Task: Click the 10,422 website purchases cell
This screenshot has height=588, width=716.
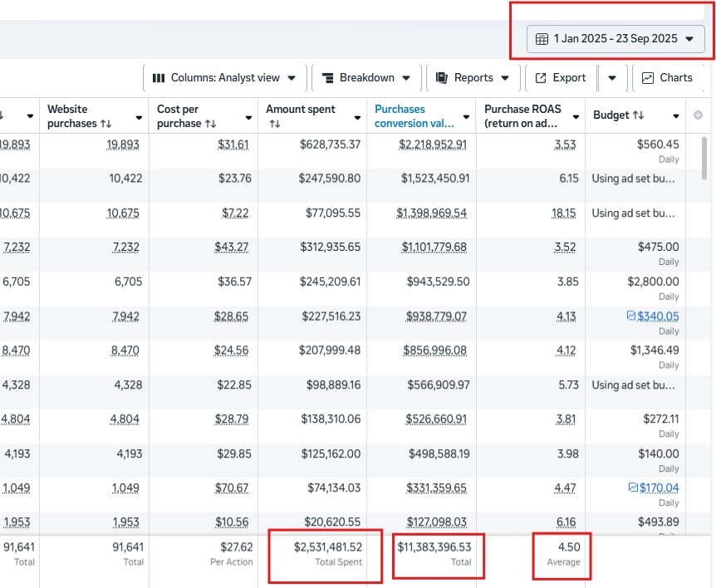Action: 125,179
